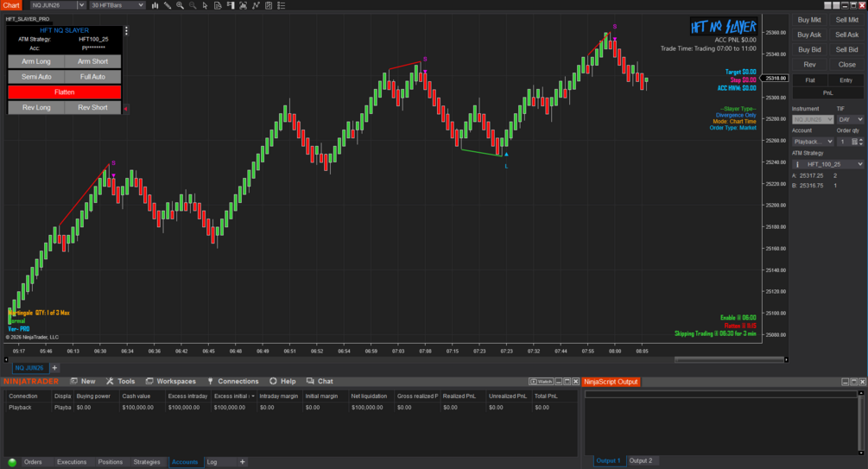
Task: Click the Sell Bid button
Action: pyautogui.click(x=847, y=50)
